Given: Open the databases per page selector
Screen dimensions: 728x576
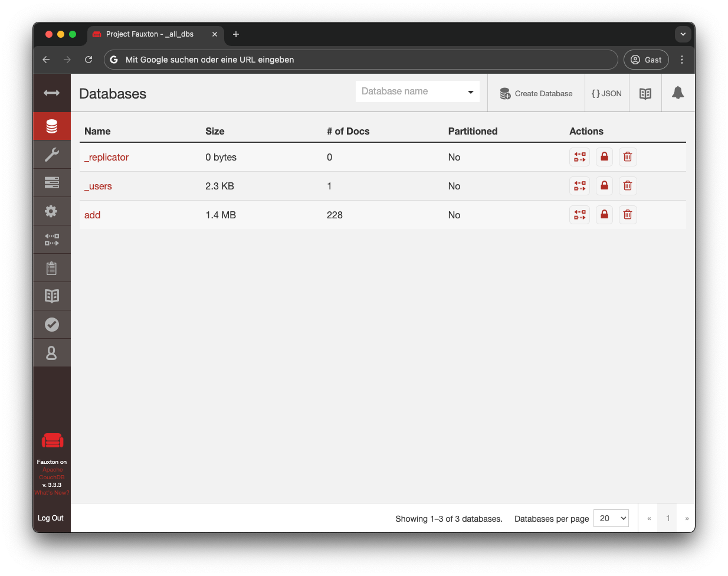Looking at the screenshot, I should [611, 518].
